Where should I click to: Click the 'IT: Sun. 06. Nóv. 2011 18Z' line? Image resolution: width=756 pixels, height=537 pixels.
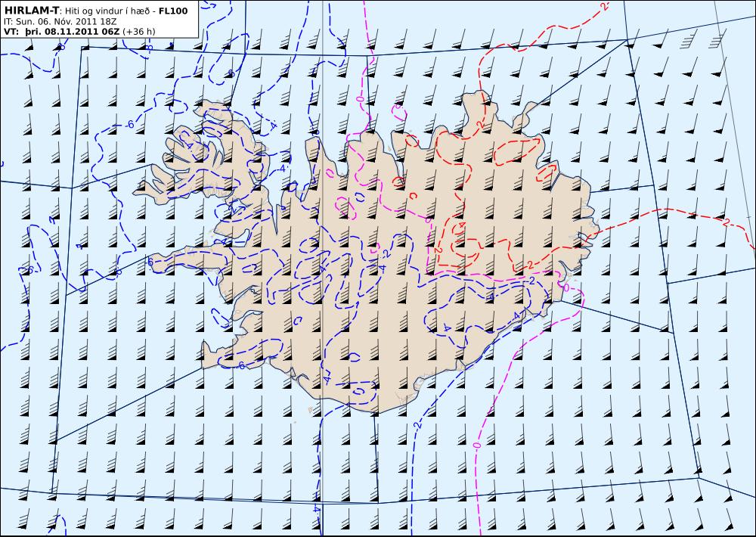60,22
